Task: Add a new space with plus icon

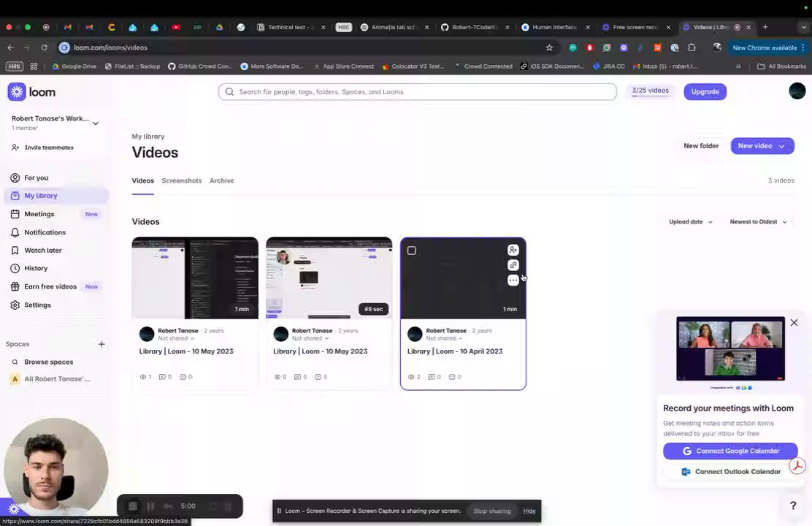Action: tap(101, 344)
